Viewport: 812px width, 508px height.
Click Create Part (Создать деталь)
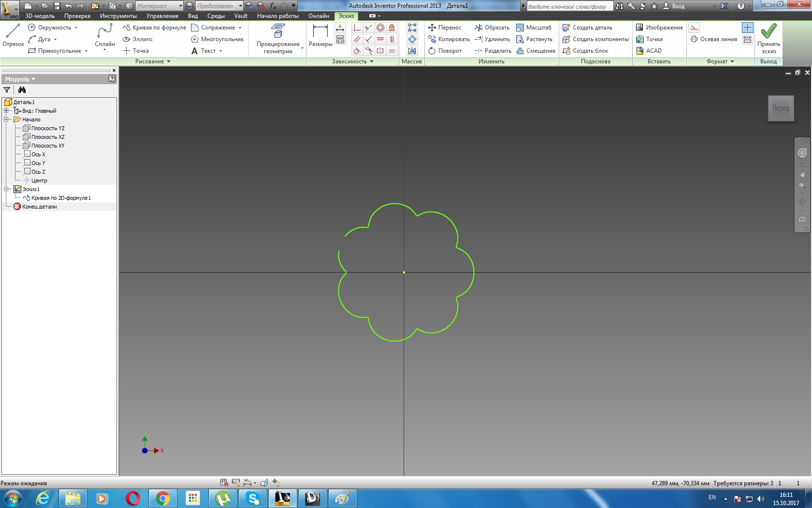click(587, 28)
